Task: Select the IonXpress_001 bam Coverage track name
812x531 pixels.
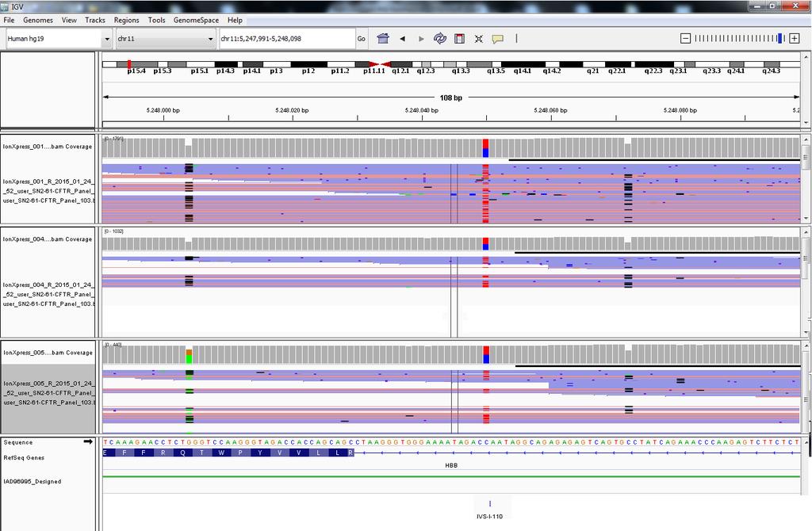Action: click(48, 147)
